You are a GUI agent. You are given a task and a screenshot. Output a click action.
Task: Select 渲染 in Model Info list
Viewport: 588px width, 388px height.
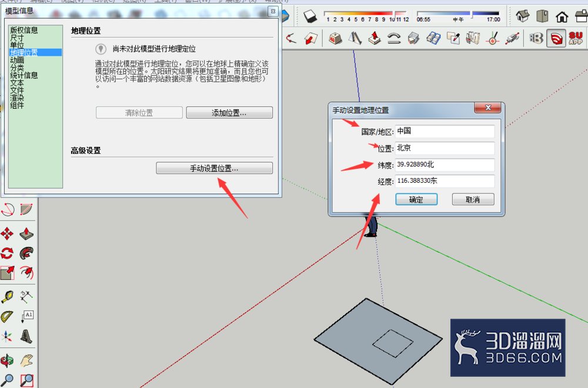click(x=17, y=98)
